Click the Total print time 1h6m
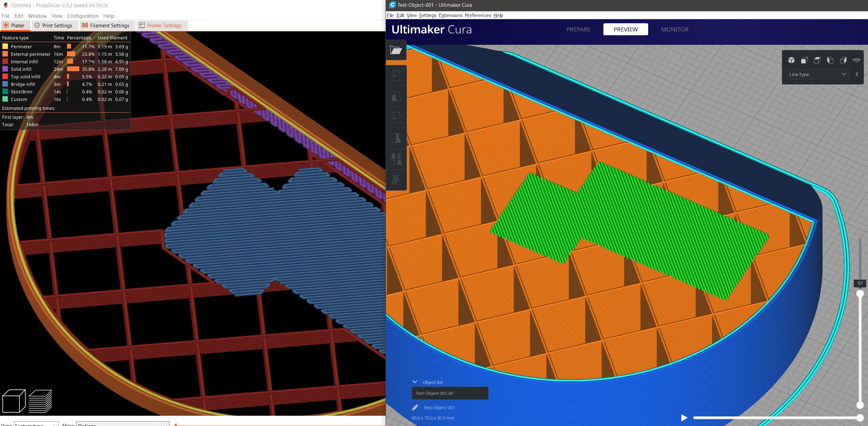868x426 pixels. point(32,125)
